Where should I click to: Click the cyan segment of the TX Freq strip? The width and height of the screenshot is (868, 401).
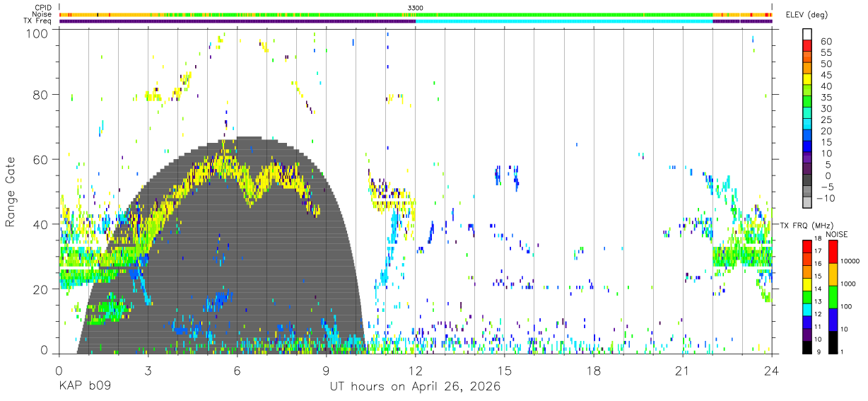coord(564,21)
